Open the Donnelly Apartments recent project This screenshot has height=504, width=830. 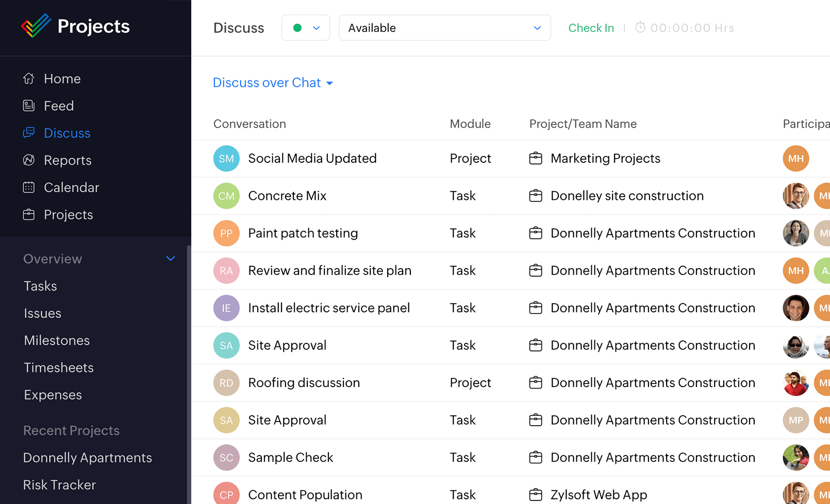88,458
